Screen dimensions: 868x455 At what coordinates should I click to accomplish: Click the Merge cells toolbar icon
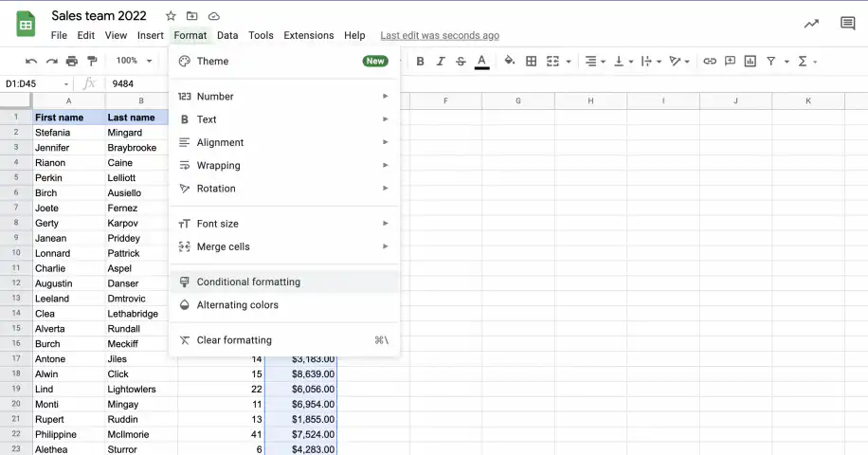(552, 62)
